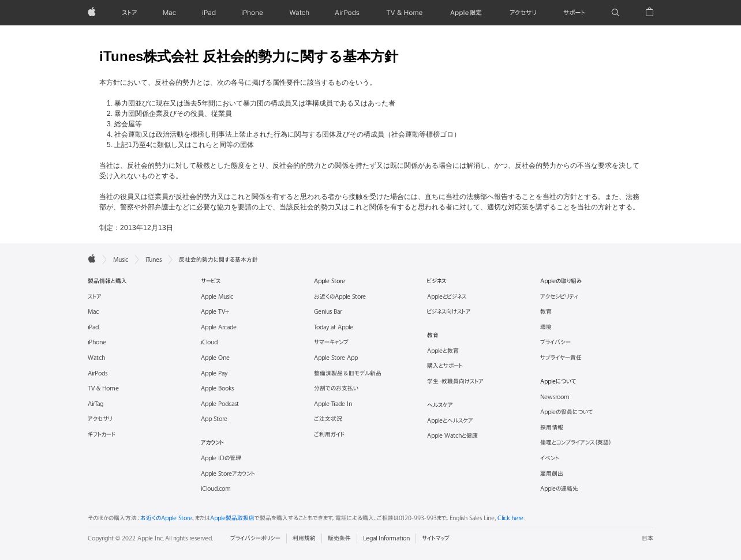This screenshot has width=741, height=560.
Task: Open Appleと教育 footer link
Action: [x=443, y=351]
